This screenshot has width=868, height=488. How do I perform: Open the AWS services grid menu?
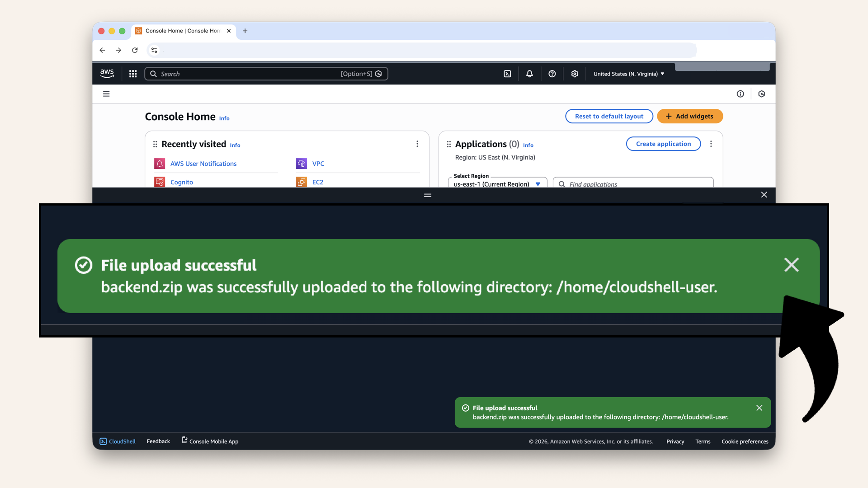[x=133, y=74]
